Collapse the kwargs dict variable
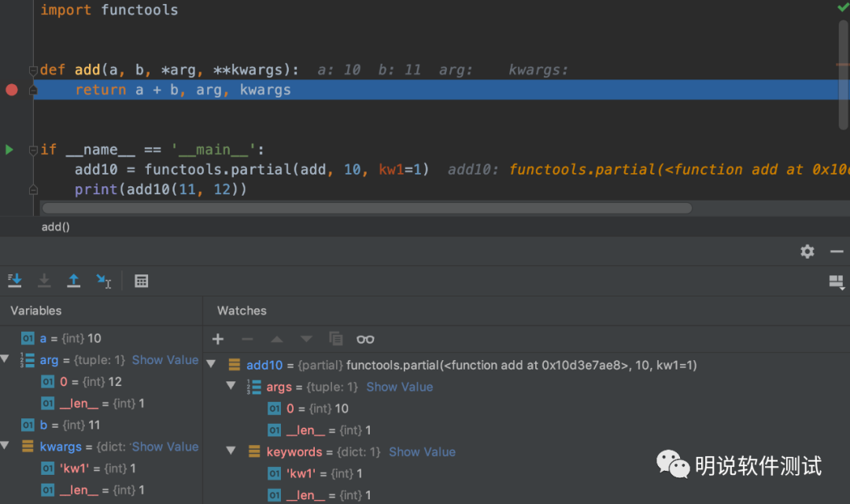850x504 pixels. tap(5, 446)
